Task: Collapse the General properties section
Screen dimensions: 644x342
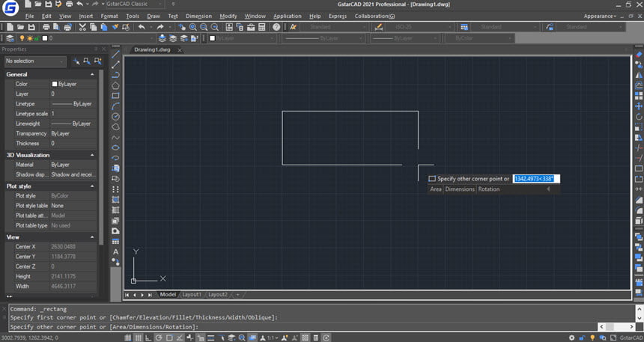Action: pyautogui.click(x=92, y=74)
